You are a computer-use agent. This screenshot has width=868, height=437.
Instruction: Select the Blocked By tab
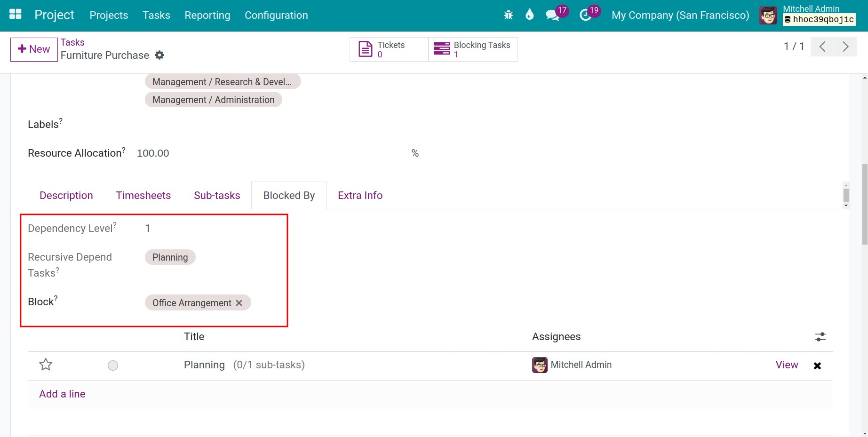(289, 195)
